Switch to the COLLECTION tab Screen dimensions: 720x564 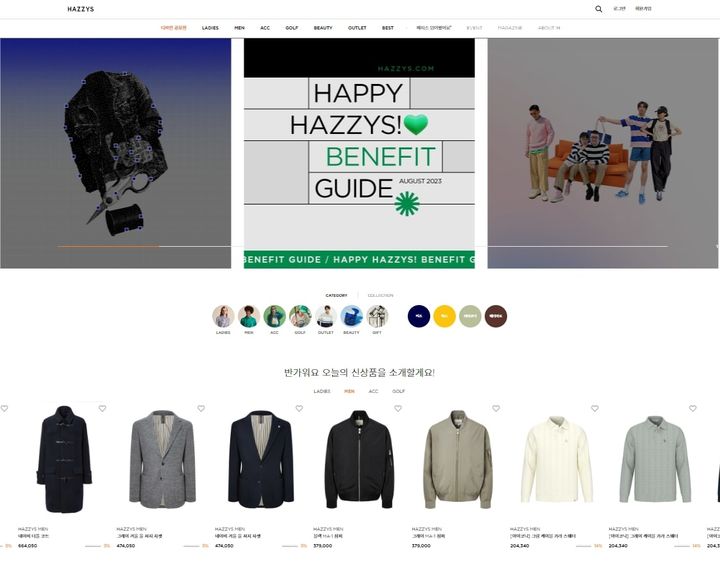click(x=380, y=295)
